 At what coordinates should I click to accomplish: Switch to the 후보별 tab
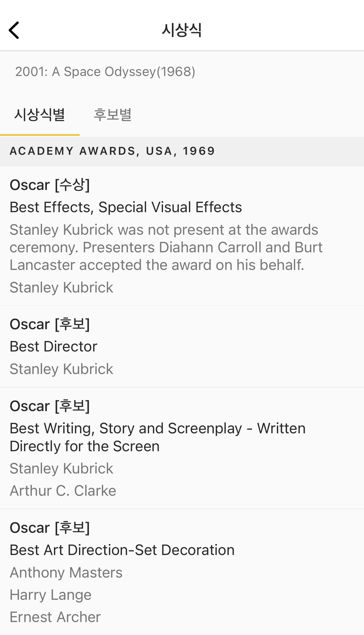click(x=113, y=115)
